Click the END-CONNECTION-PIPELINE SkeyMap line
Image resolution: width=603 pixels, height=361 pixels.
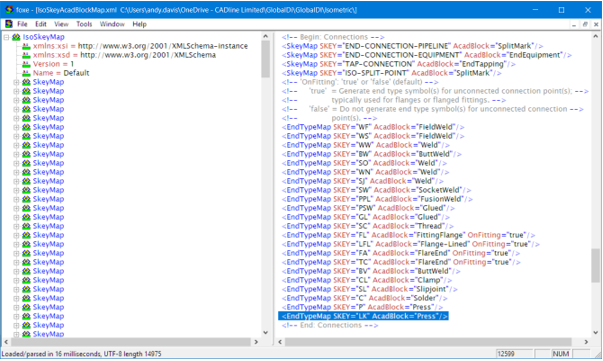pos(412,46)
